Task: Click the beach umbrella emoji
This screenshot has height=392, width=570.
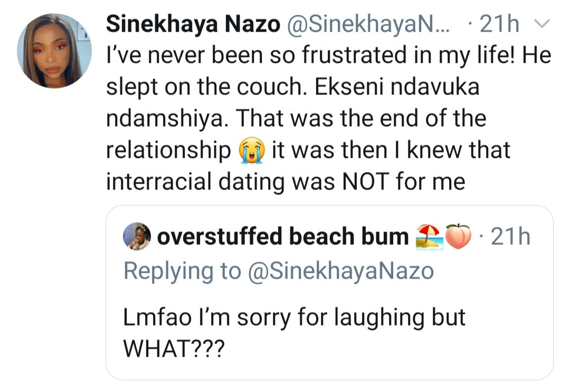Action: point(429,237)
